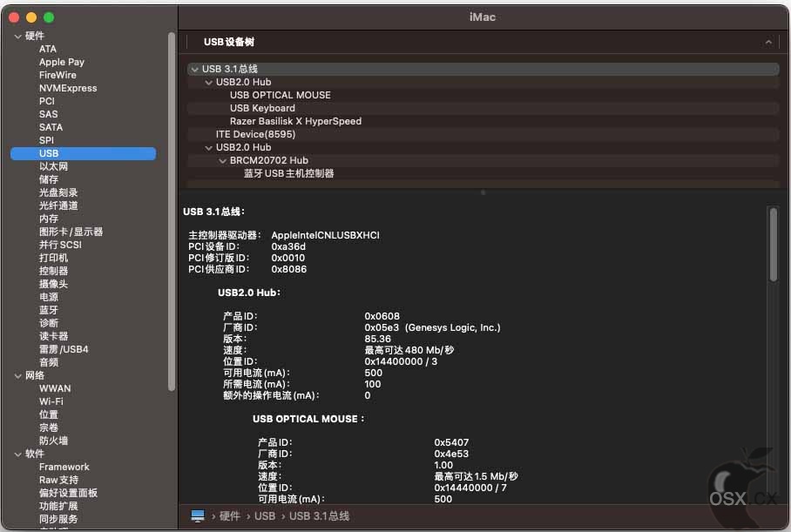
Task: Click the sidebar vertical scrollbar
Action: [x=172, y=212]
